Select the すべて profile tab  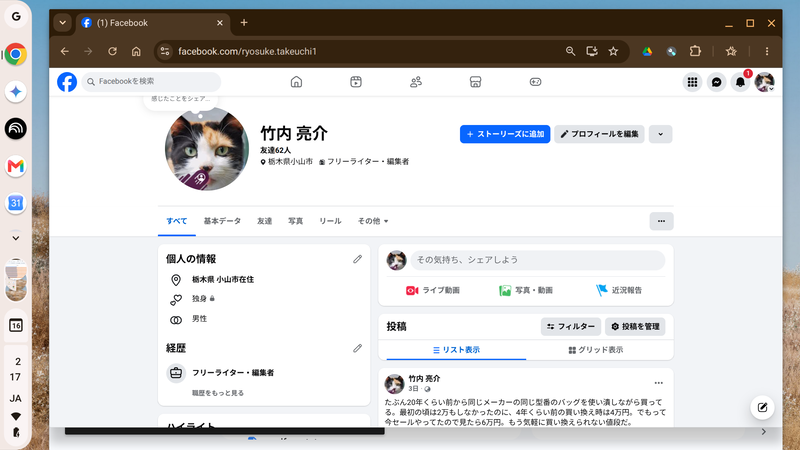tap(177, 221)
